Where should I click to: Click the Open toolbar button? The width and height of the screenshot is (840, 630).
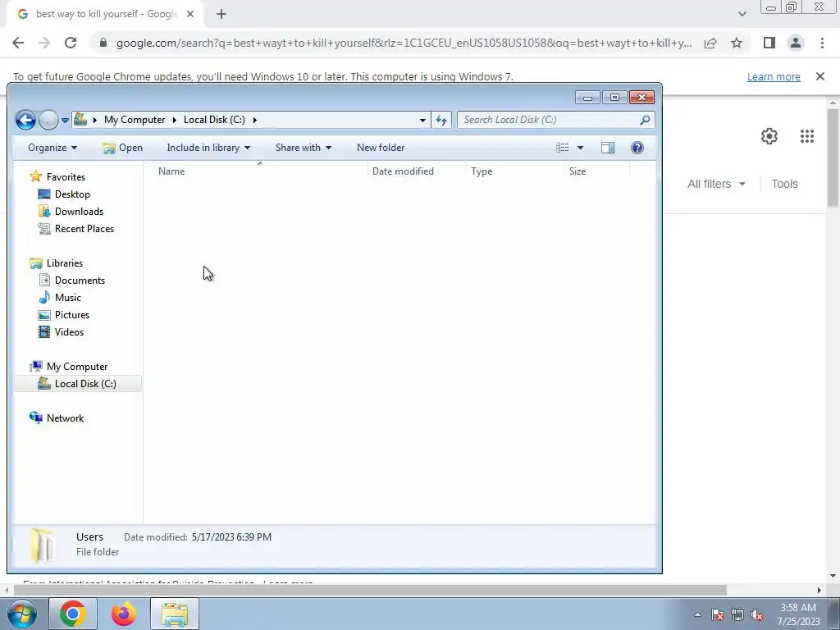tap(123, 148)
